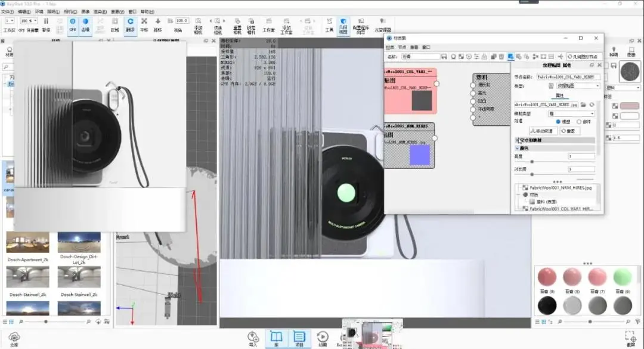Click the 重置 reset button in texture properties

(569, 131)
